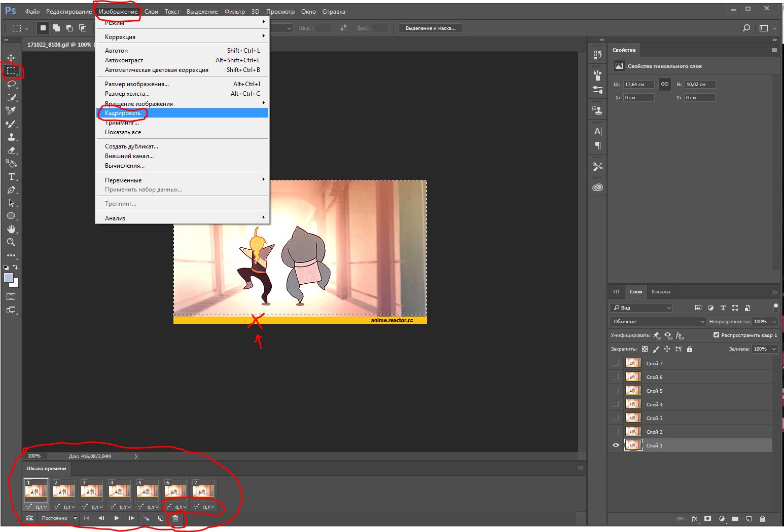Select the Path Selection arrow tool
The height and width of the screenshot is (532, 784).
(11, 203)
